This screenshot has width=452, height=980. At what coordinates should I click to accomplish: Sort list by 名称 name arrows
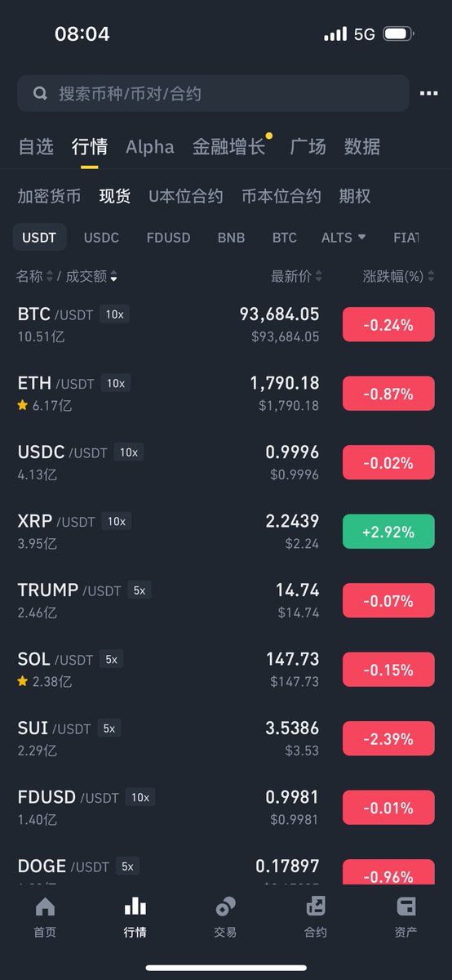point(49,277)
